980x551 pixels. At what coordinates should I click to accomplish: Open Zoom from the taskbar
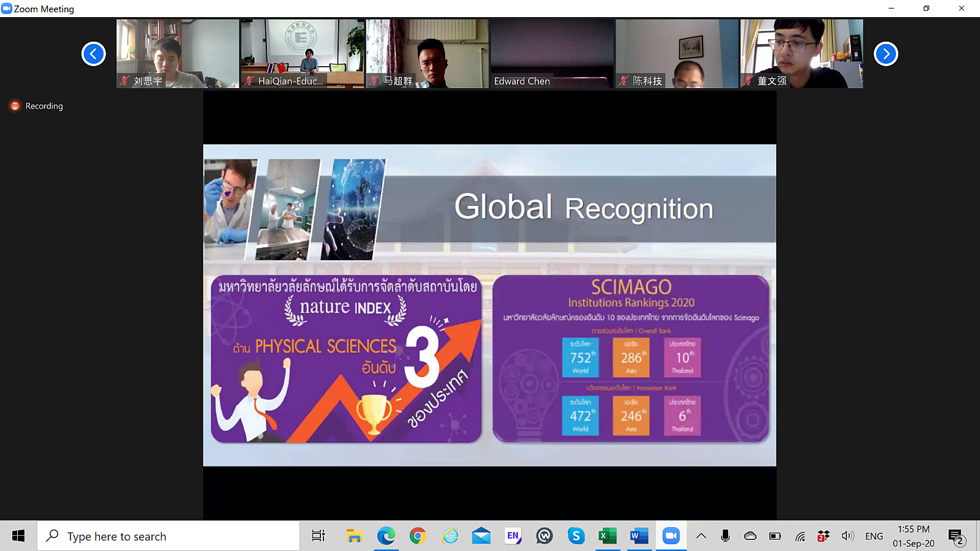tap(671, 536)
